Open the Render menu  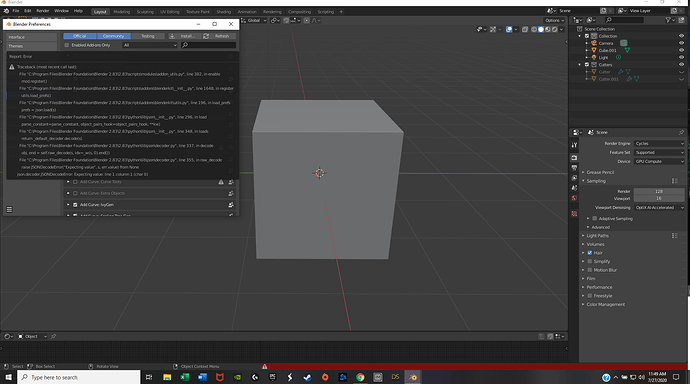(x=43, y=11)
